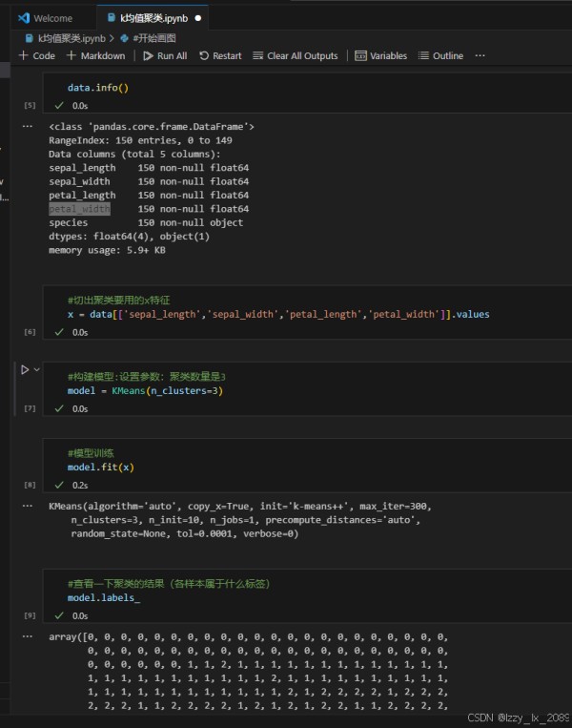Click the #模型训练 comment line

[91, 453]
